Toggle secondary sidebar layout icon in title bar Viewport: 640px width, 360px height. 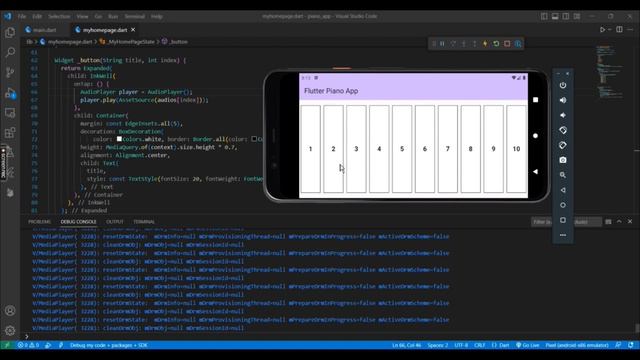tap(566, 16)
